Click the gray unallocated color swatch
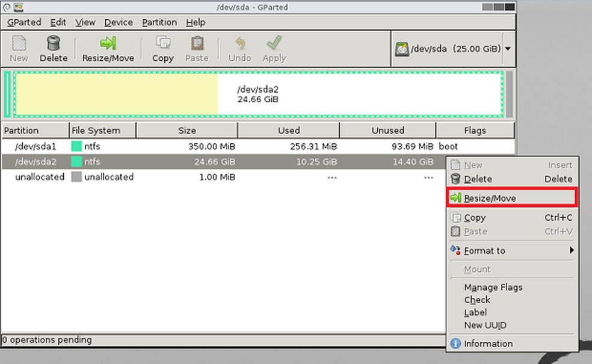592x364 pixels. click(76, 177)
